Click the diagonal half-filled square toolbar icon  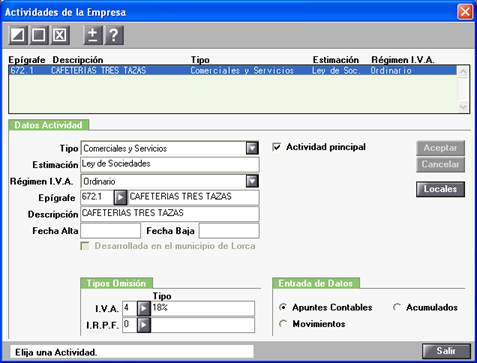[x=18, y=35]
